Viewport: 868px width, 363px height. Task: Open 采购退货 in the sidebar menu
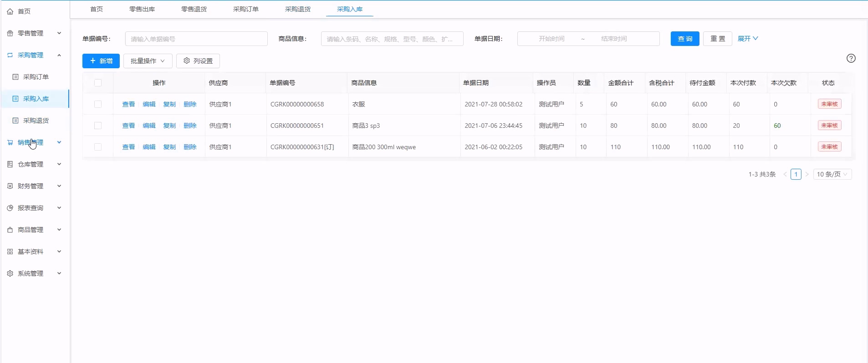pos(36,121)
